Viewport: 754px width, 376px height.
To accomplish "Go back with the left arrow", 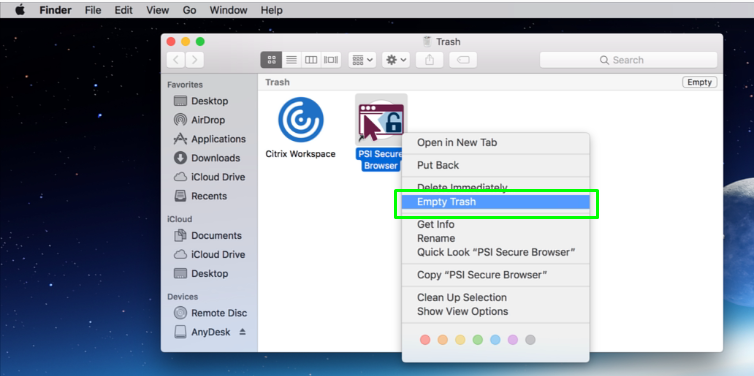I will [x=176, y=60].
